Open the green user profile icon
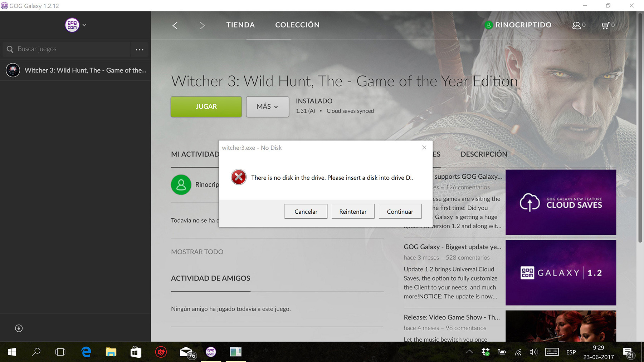Image resolution: width=644 pixels, height=362 pixels. click(488, 25)
